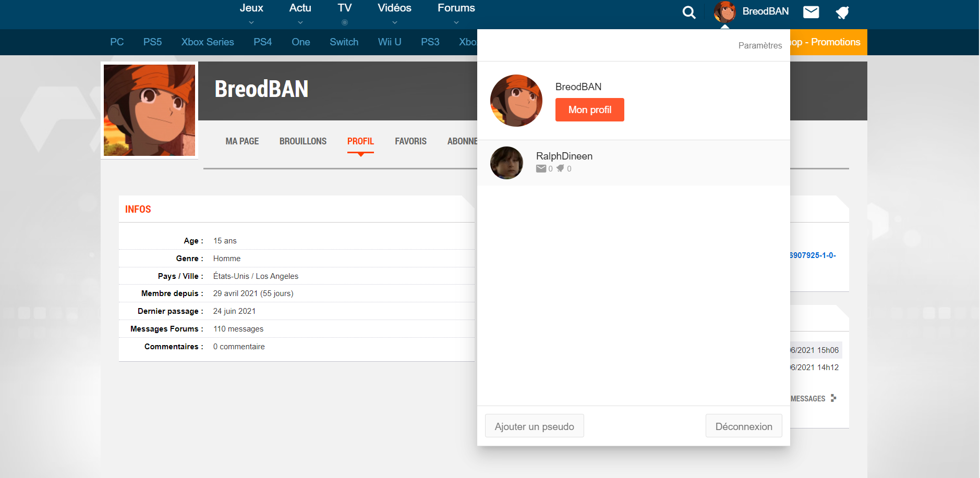Click 'États-Unis / Los Angeles' location value
This screenshot has height=478, width=980.
tap(256, 276)
